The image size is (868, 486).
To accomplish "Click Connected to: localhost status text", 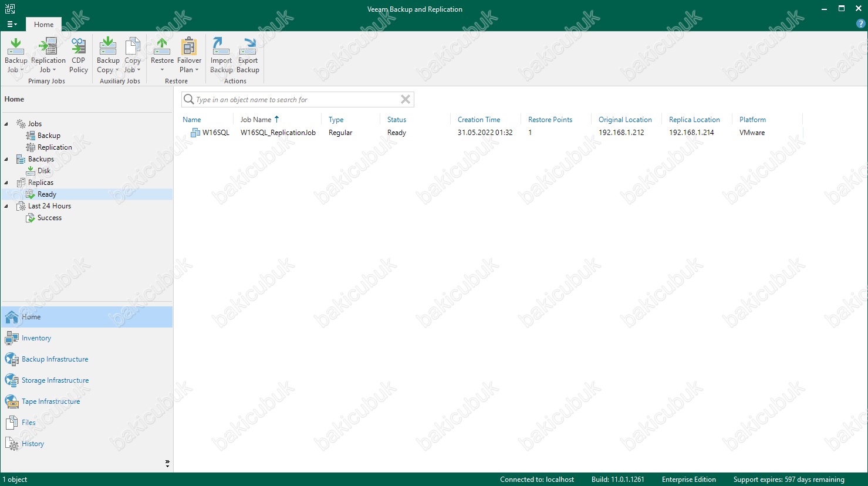I will 537,480.
